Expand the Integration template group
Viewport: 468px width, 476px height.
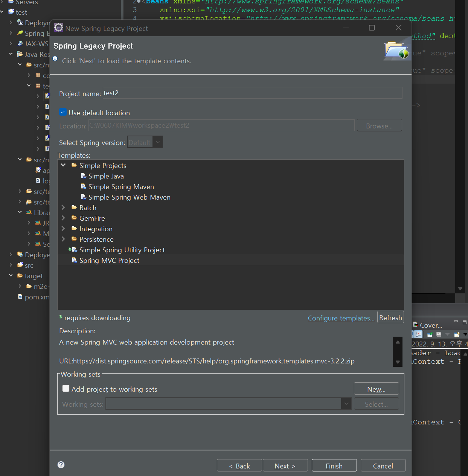pyautogui.click(x=63, y=229)
